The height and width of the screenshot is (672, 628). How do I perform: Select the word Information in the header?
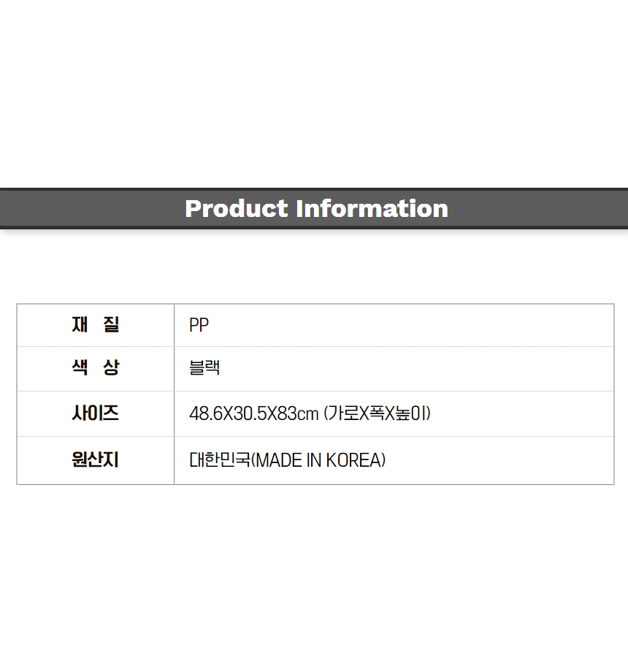(x=372, y=209)
